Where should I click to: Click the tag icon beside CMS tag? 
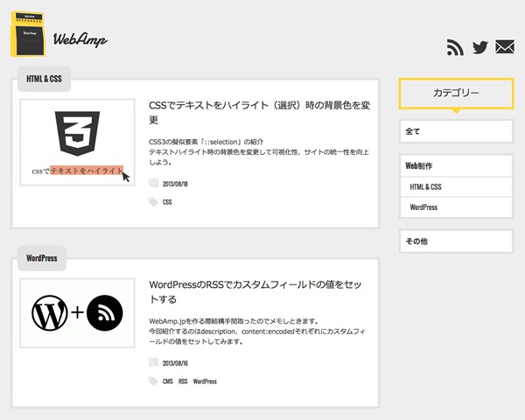[x=153, y=381]
